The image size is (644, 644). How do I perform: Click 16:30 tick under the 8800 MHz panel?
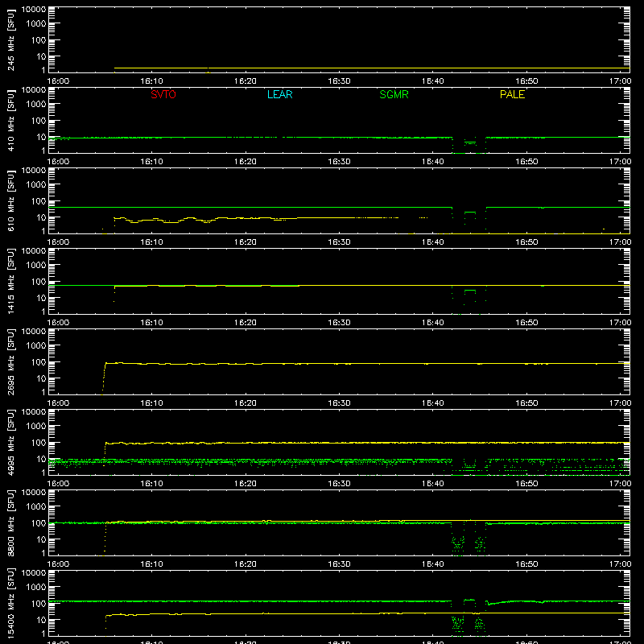339,564
